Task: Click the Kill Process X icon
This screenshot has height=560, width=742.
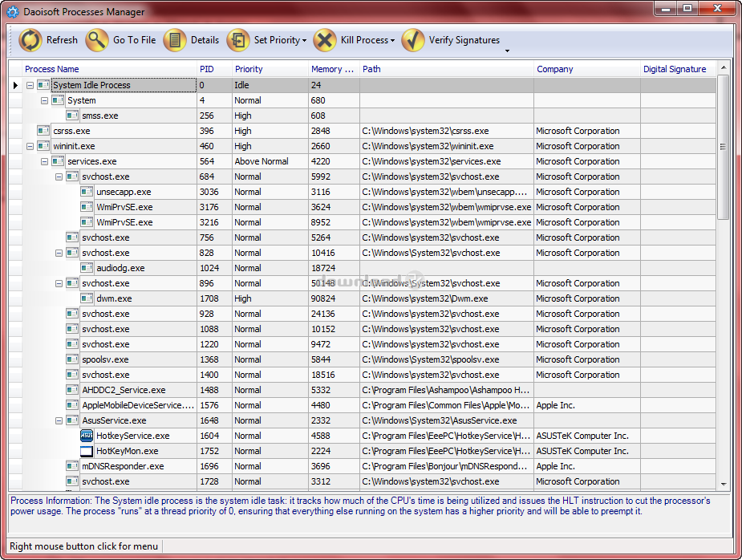Action: [x=325, y=40]
